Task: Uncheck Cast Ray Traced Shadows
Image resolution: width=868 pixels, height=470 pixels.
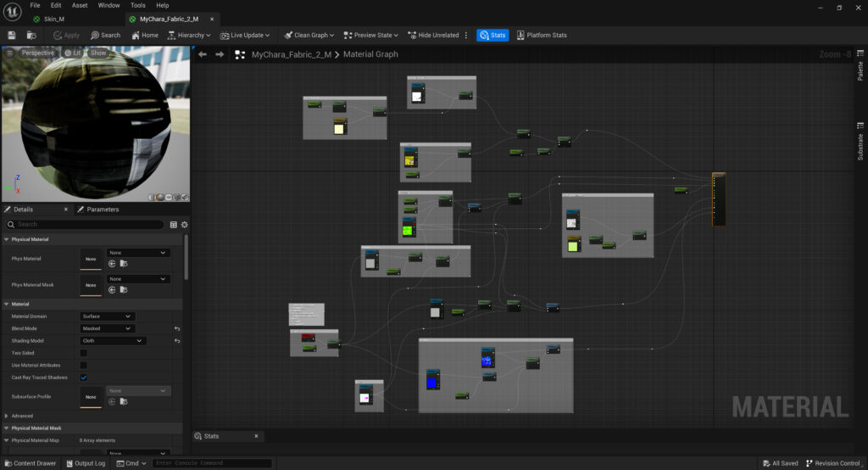Action: point(83,378)
